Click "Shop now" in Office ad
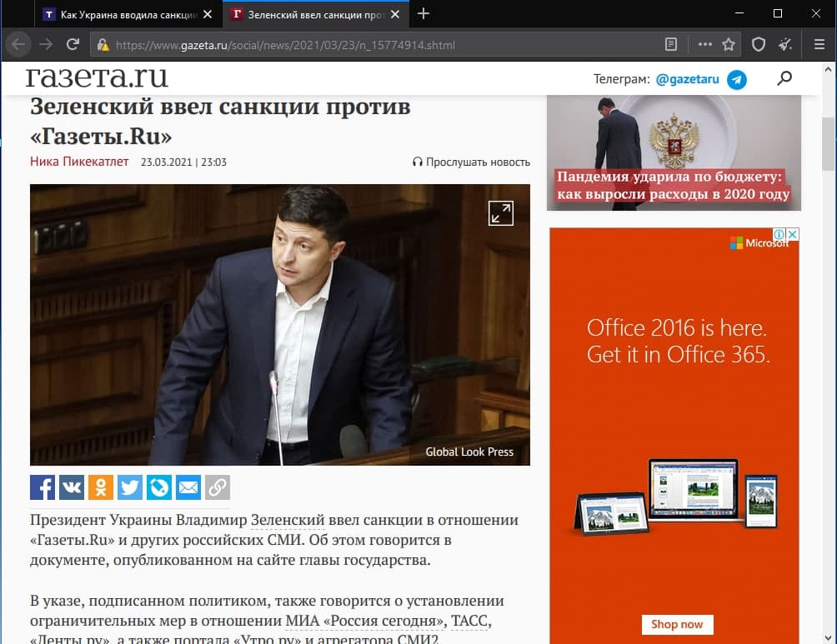Image resolution: width=837 pixels, height=644 pixels. (x=676, y=624)
